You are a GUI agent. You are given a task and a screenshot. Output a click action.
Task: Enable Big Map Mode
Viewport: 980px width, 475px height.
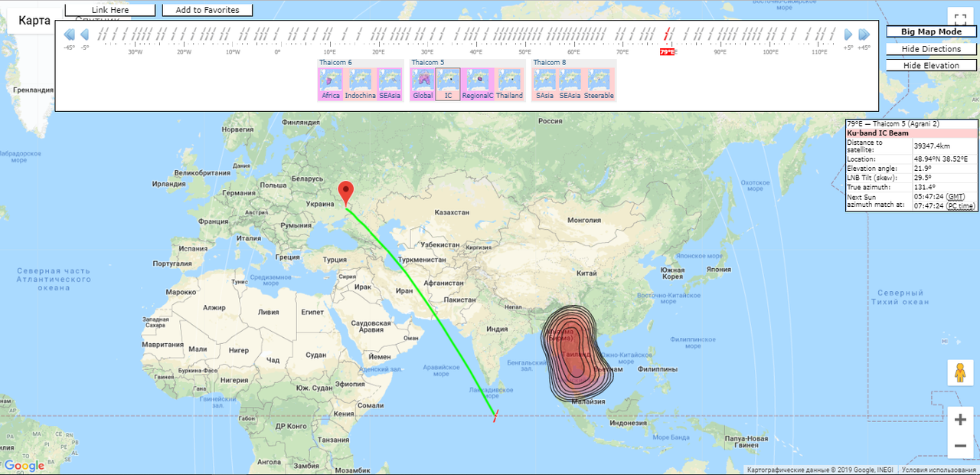932,32
